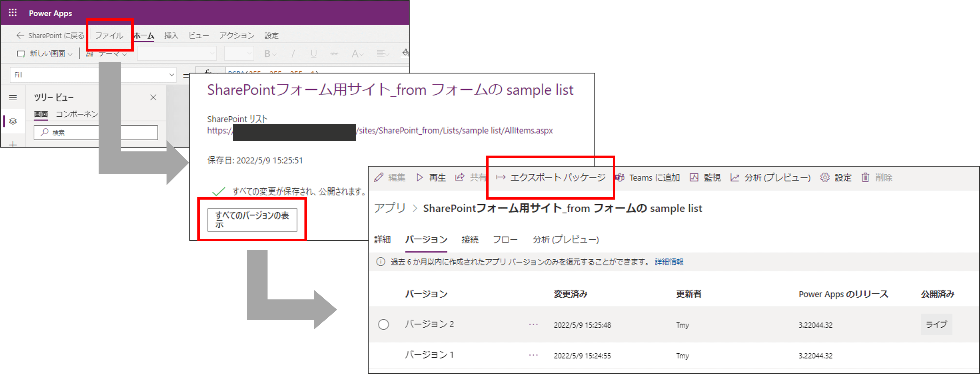The height and width of the screenshot is (374, 980).
Task: Click すべてのバージョンの表示 button
Action: [x=252, y=220]
